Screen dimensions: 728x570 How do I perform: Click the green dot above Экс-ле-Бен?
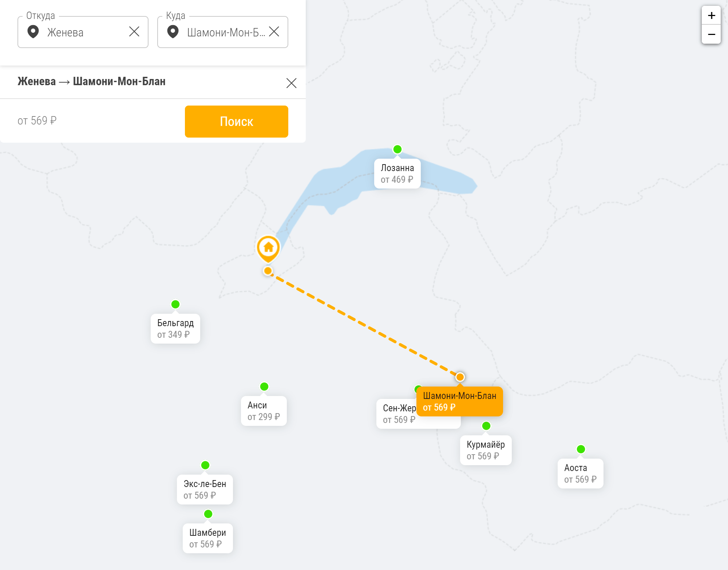point(205,465)
